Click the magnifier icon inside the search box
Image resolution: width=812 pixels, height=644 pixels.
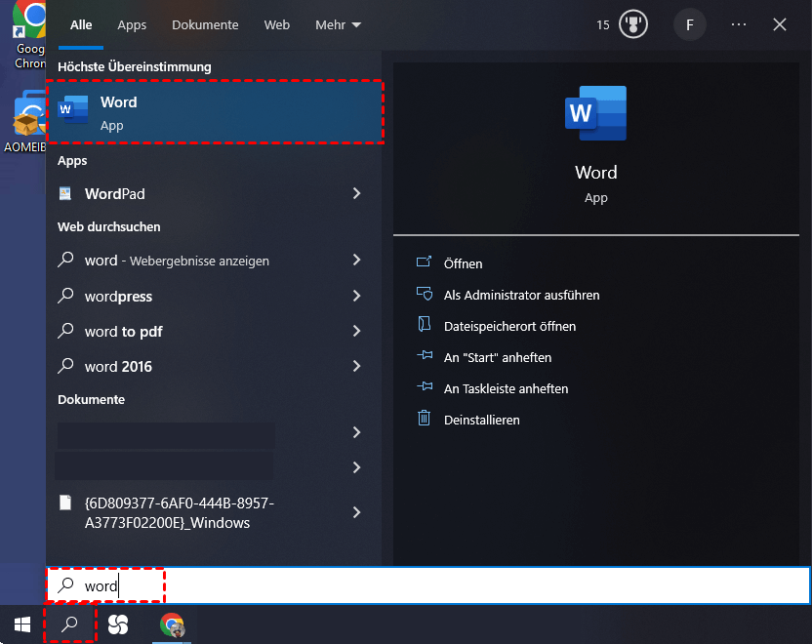pyautogui.click(x=65, y=585)
